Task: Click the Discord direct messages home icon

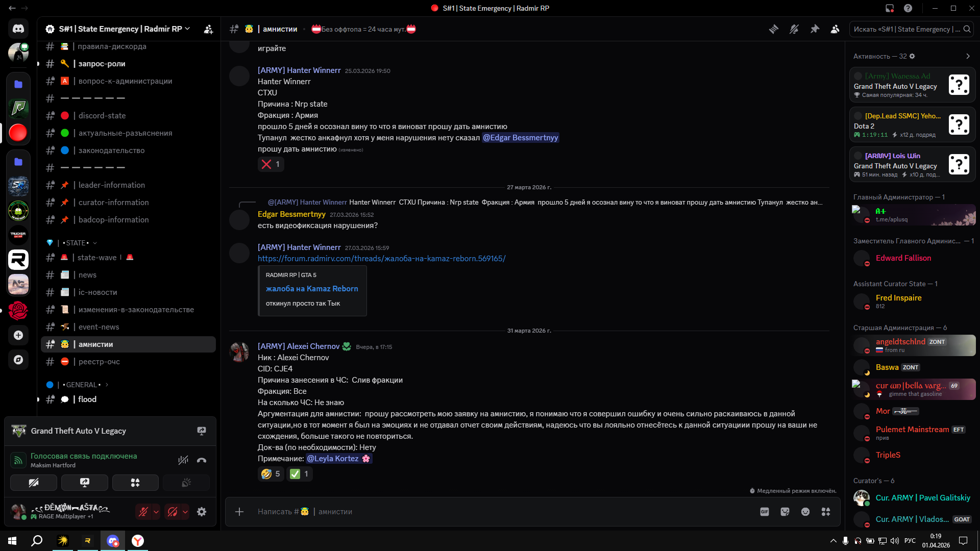Action: coord(18,29)
